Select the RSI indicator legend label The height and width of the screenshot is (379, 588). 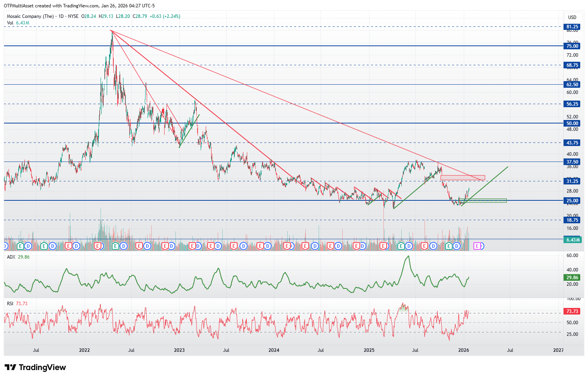pyautogui.click(x=10, y=304)
